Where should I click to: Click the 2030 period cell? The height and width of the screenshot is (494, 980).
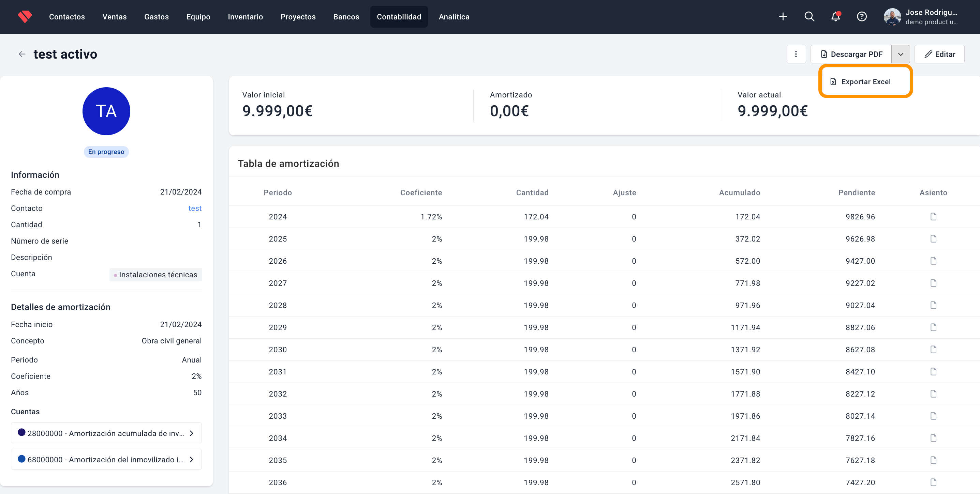pyautogui.click(x=278, y=349)
